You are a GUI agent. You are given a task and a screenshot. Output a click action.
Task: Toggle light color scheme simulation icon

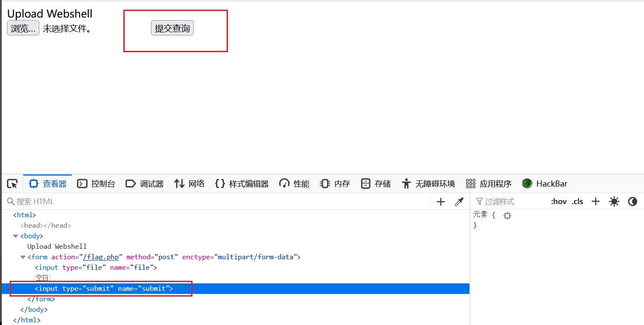point(614,201)
